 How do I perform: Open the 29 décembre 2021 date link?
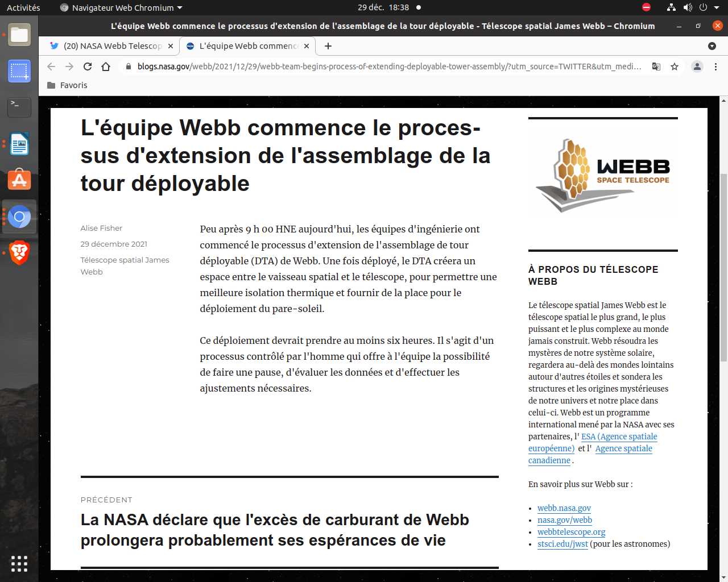(114, 244)
